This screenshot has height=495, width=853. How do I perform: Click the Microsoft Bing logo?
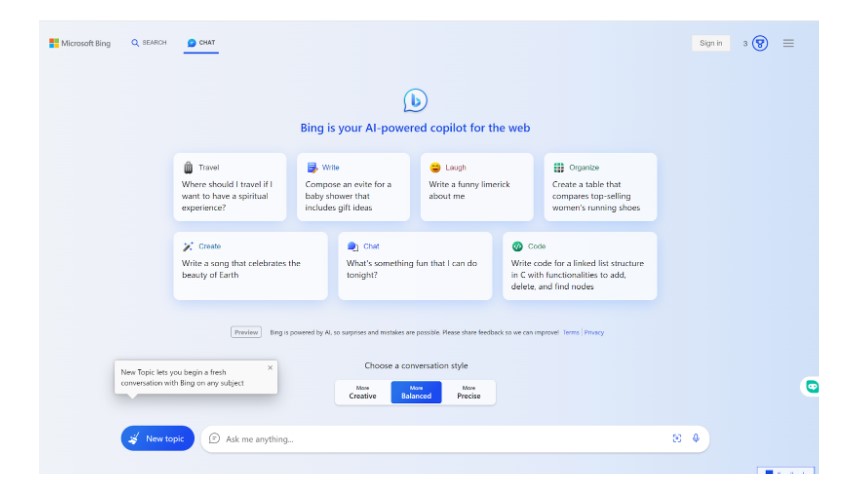tap(79, 43)
